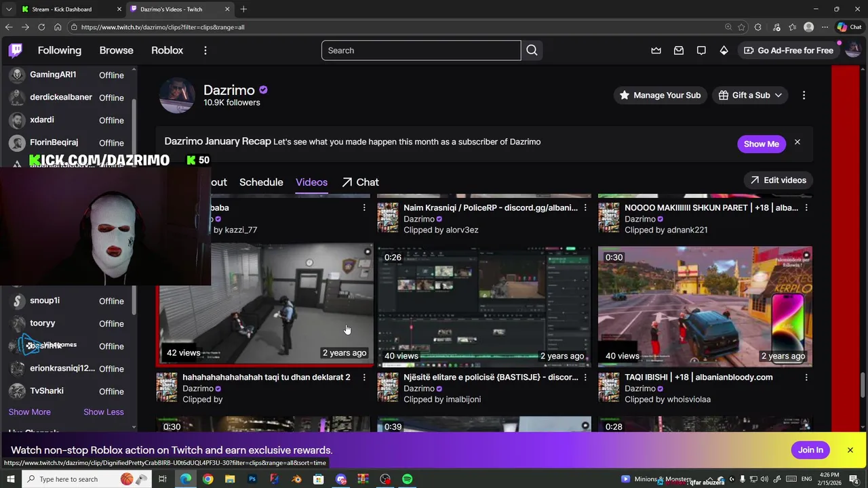Open Spotify from the taskbar
This screenshot has width=868, height=488.
click(x=407, y=479)
